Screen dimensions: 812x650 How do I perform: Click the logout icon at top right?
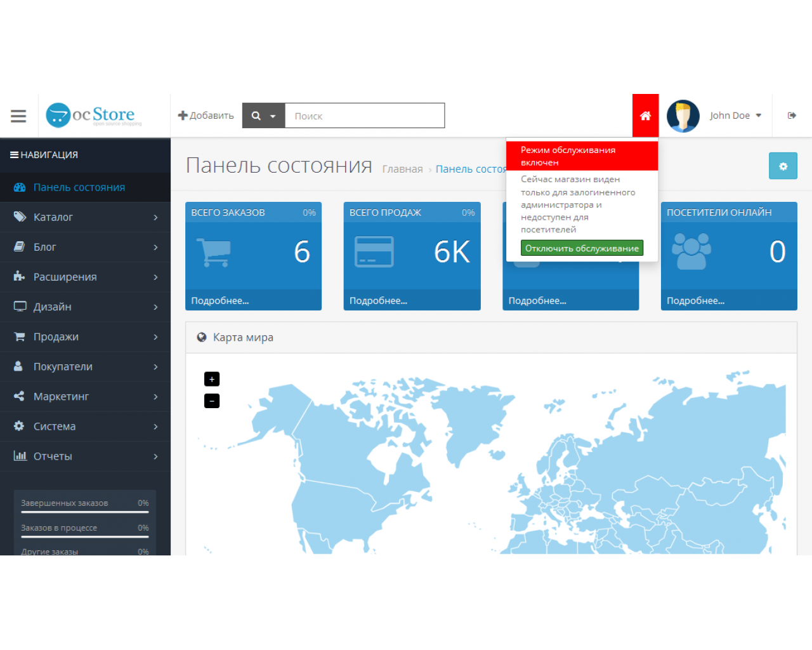[792, 116]
